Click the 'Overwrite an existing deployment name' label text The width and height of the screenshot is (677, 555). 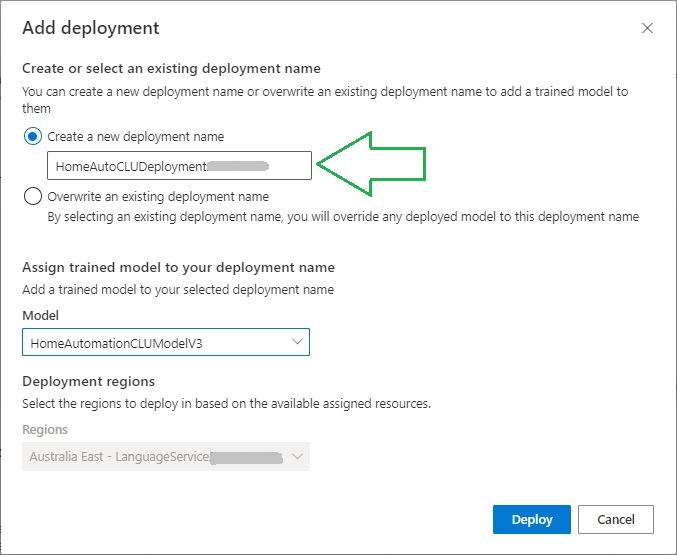158,197
